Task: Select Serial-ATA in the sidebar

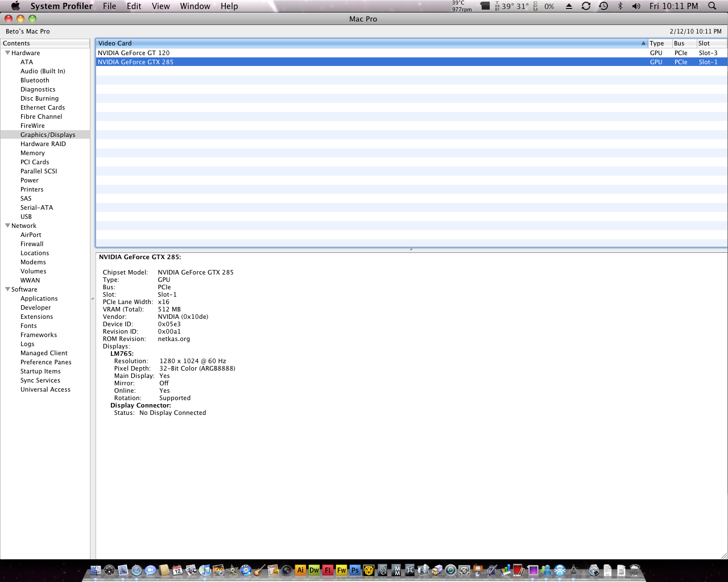Action: pyautogui.click(x=36, y=207)
